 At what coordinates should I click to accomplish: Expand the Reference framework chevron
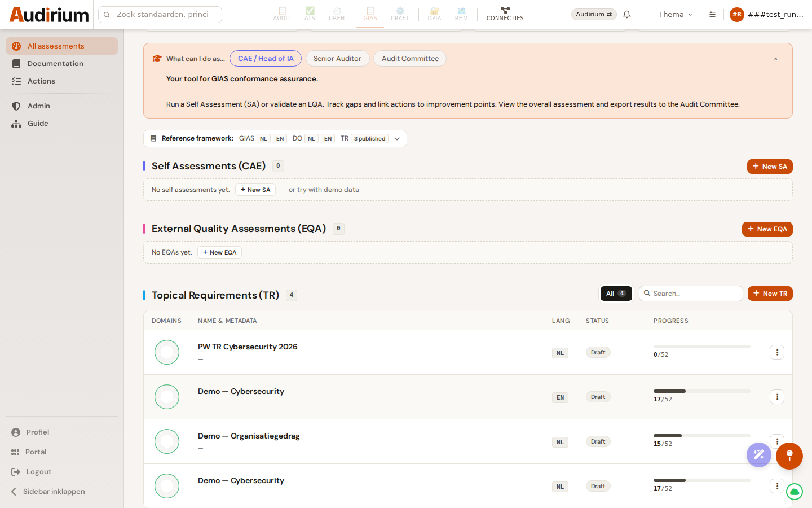[397, 139]
